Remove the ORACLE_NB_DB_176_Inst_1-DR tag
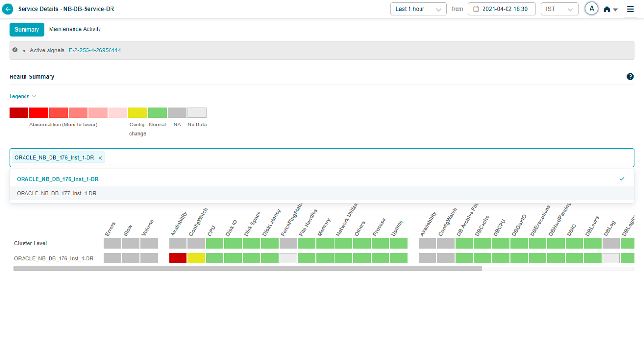Image resolution: width=644 pixels, height=362 pixels. 100,158
